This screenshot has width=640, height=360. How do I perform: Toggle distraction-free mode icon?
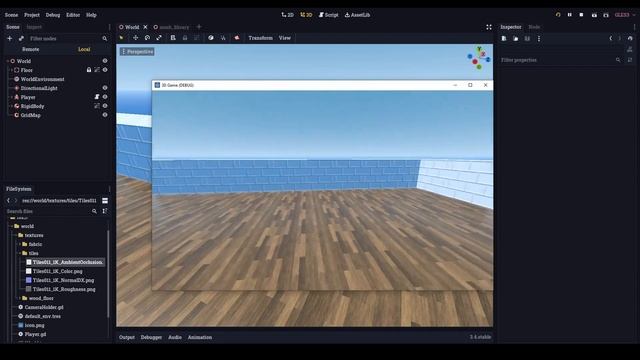[489, 27]
